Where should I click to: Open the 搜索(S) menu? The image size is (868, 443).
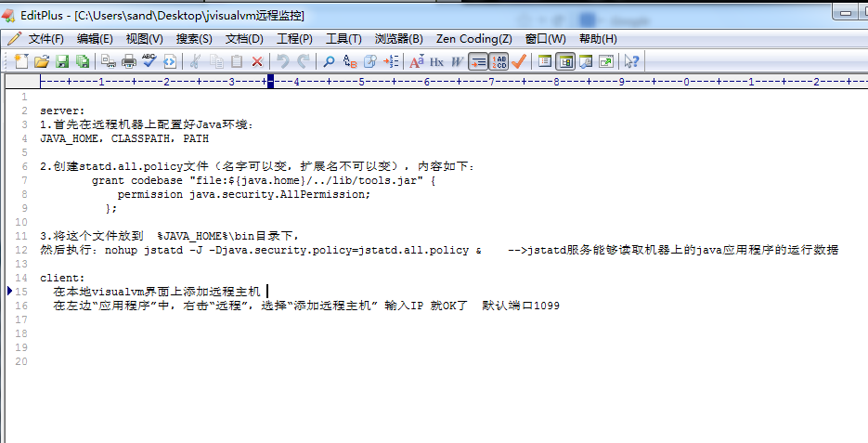point(194,39)
